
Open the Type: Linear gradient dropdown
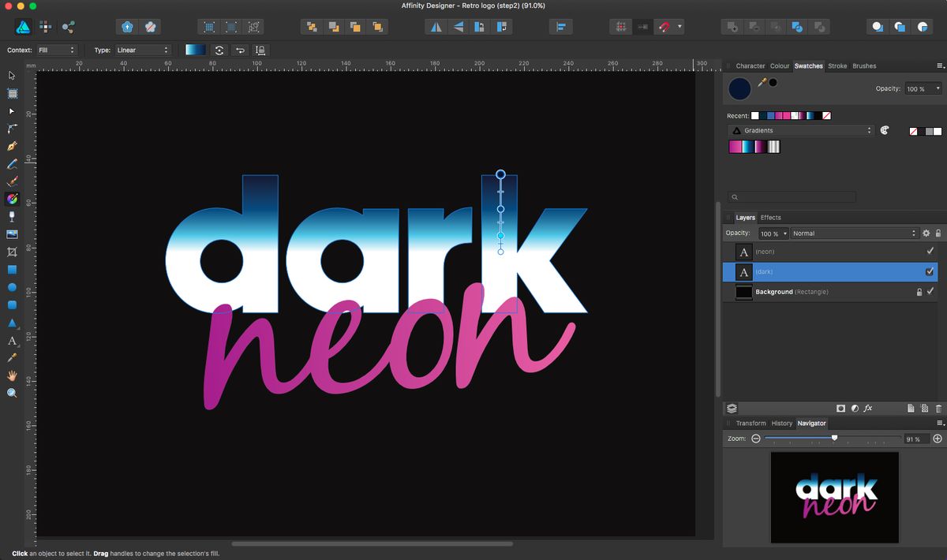click(142, 49)
